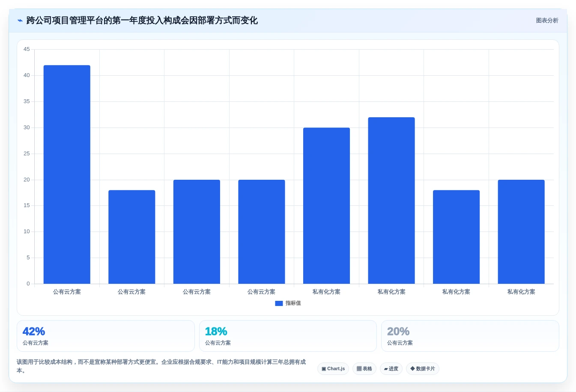Click the y-axis label 45
Screen dimensions: 576x392
pos(27,49)
